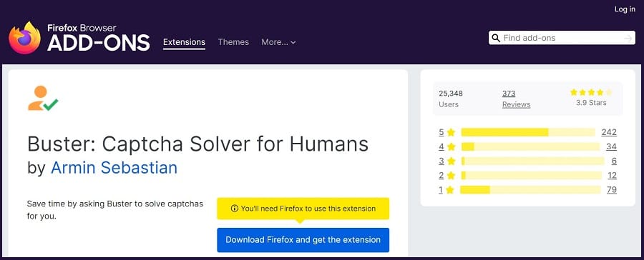Click the Log in link
The width and height of the screenshot is (644, 260).
pyautogui.click(x=625, y=9)
